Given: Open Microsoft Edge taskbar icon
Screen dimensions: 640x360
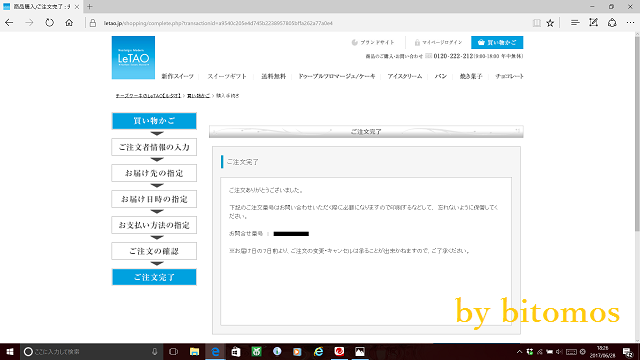Looking at the screenshot, I should [x=215, y=351].
